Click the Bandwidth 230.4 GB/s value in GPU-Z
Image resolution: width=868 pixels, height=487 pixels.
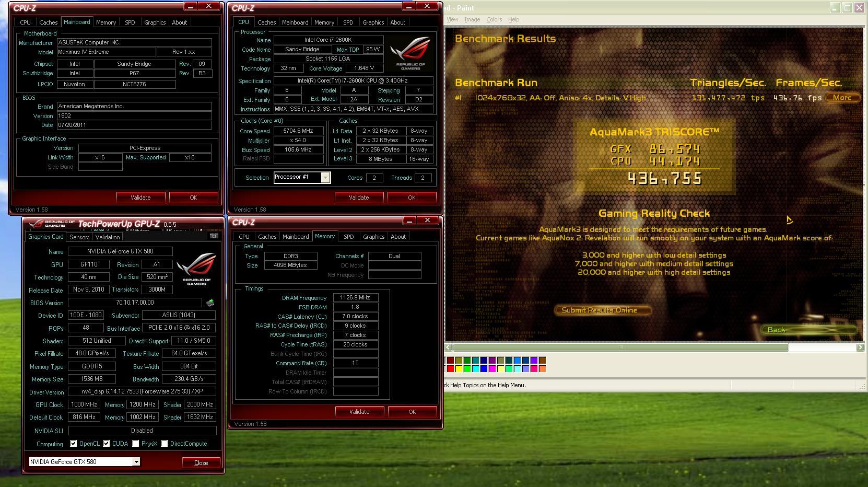[x=189, y=379]
